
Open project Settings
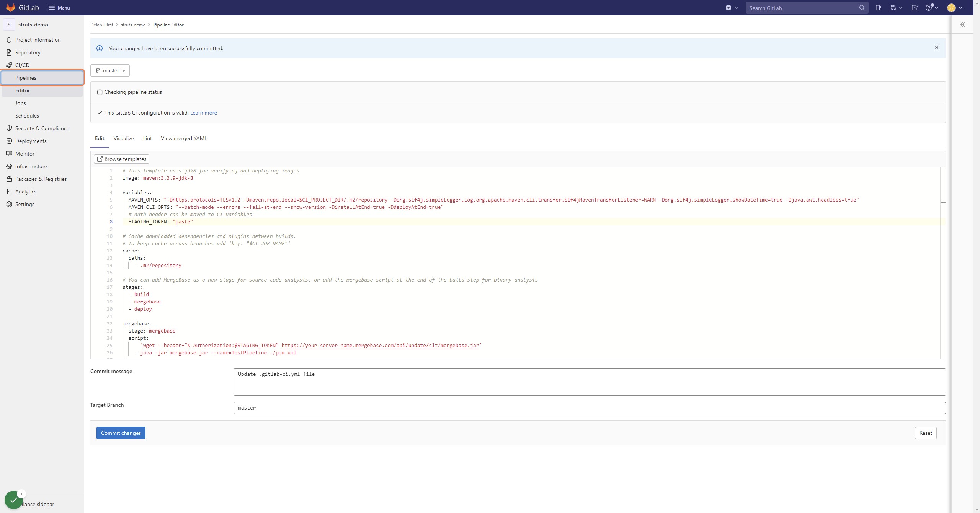point(42,204)
